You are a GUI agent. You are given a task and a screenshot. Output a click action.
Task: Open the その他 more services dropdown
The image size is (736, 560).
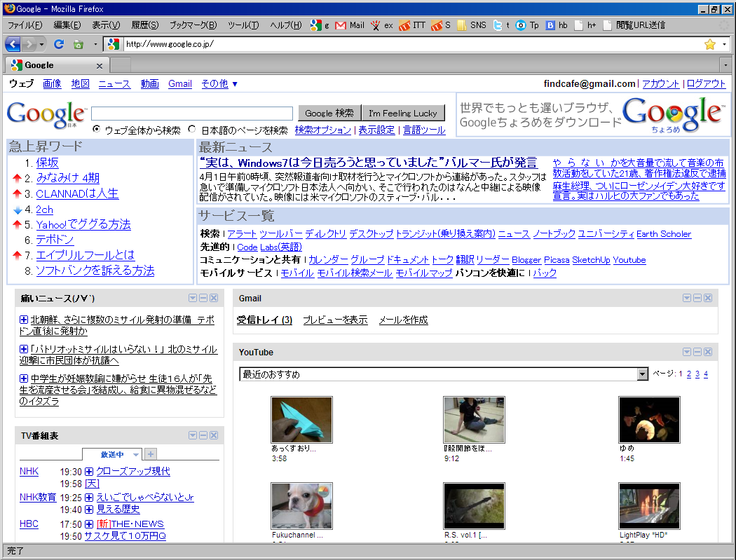tap(219, 83)
